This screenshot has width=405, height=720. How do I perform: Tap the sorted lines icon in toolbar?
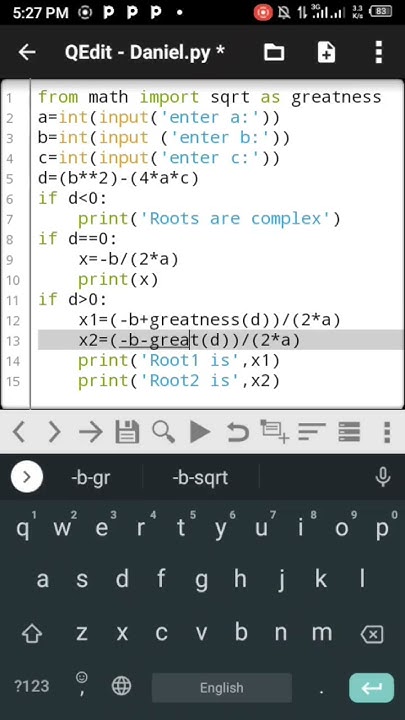[312, 432]
